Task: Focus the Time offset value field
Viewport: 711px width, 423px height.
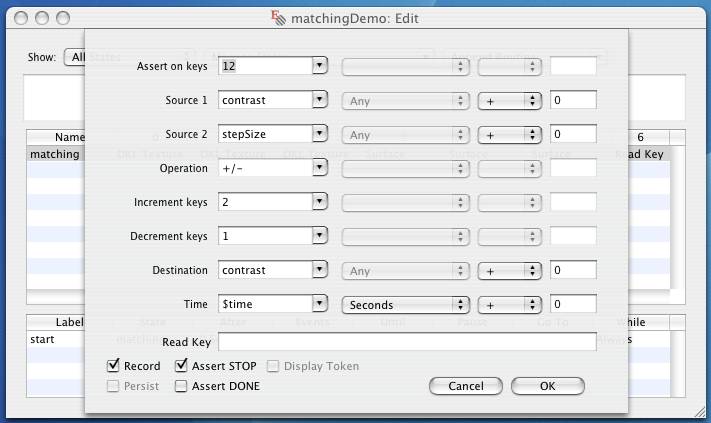Action: (573, 304)
